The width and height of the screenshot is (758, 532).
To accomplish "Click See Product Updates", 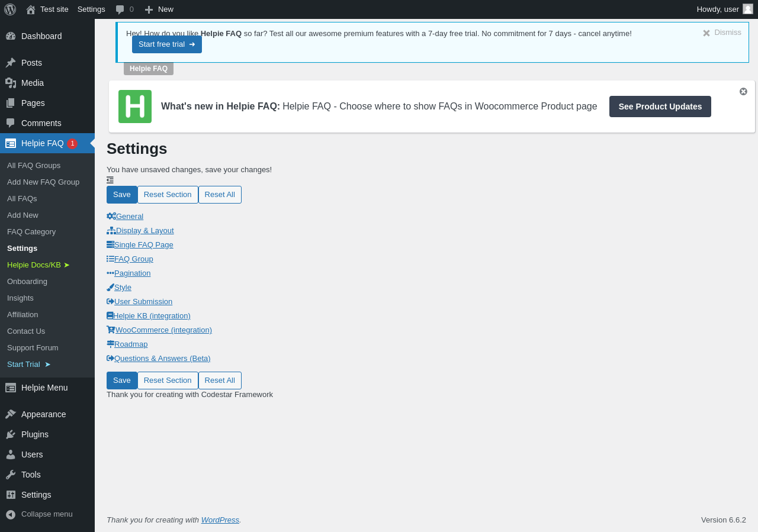I will coord(660,107).
